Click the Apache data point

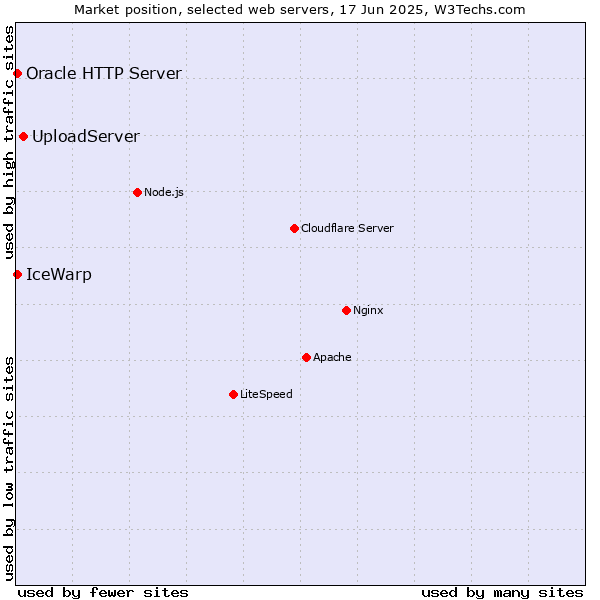tap(307, 357)
